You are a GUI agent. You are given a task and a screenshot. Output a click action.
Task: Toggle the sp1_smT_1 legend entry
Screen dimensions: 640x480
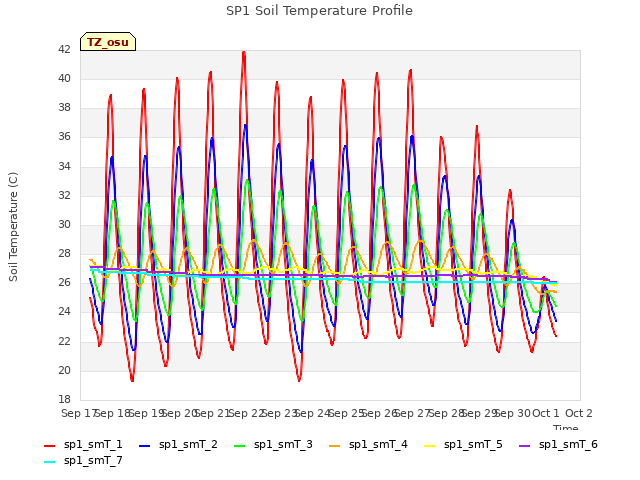tap(83, 444)
